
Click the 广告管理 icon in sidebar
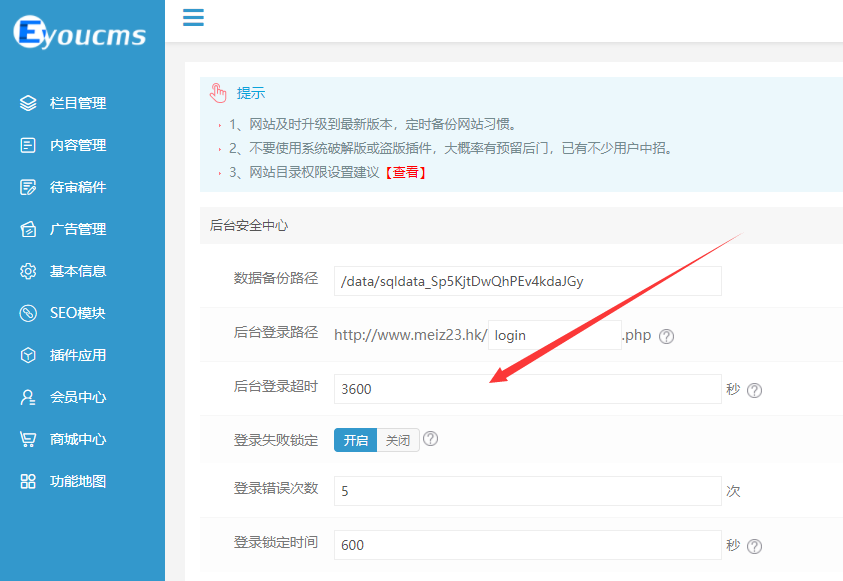tap(28, 229)
